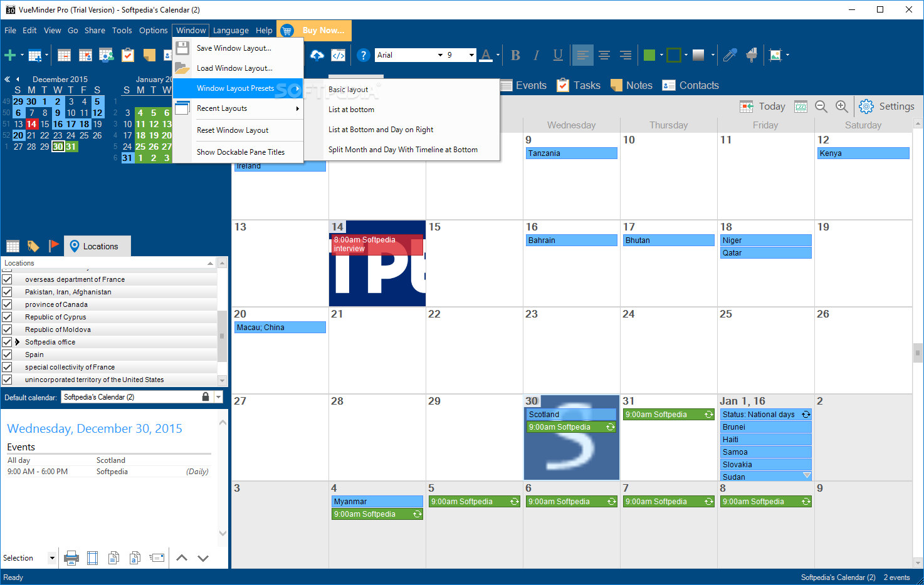Uncheck unincorporated territory of the United States
The height and width of the screenshot is (585, 924).
7,380
